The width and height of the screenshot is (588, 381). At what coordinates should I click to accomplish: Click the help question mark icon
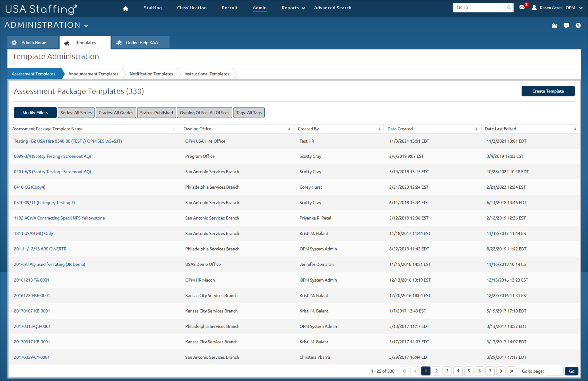578,25
